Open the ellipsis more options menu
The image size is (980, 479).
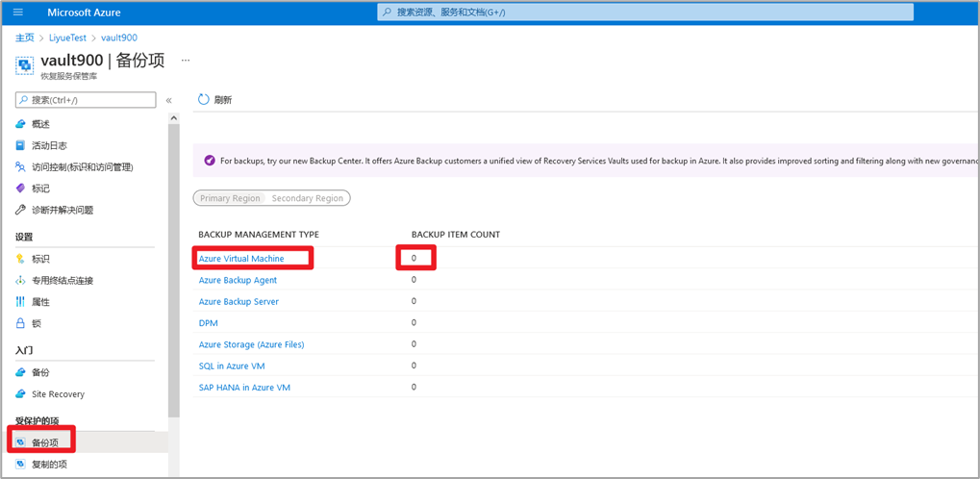[x=186, y=61]
